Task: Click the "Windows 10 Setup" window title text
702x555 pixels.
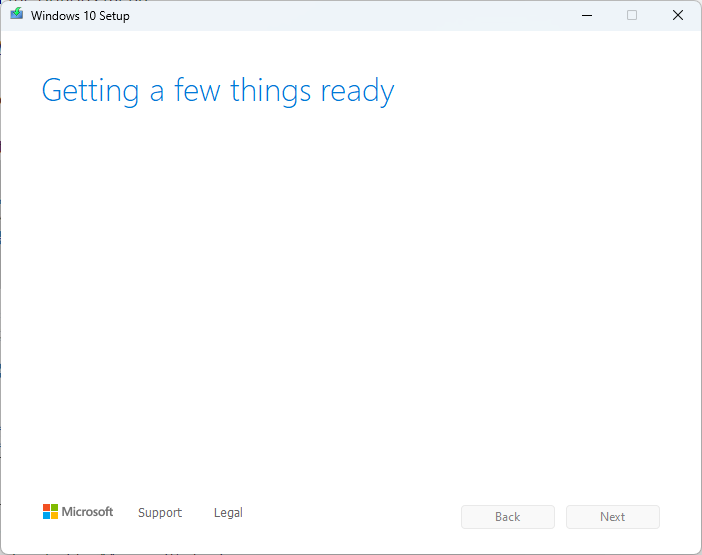Action: tap(80, 16)
